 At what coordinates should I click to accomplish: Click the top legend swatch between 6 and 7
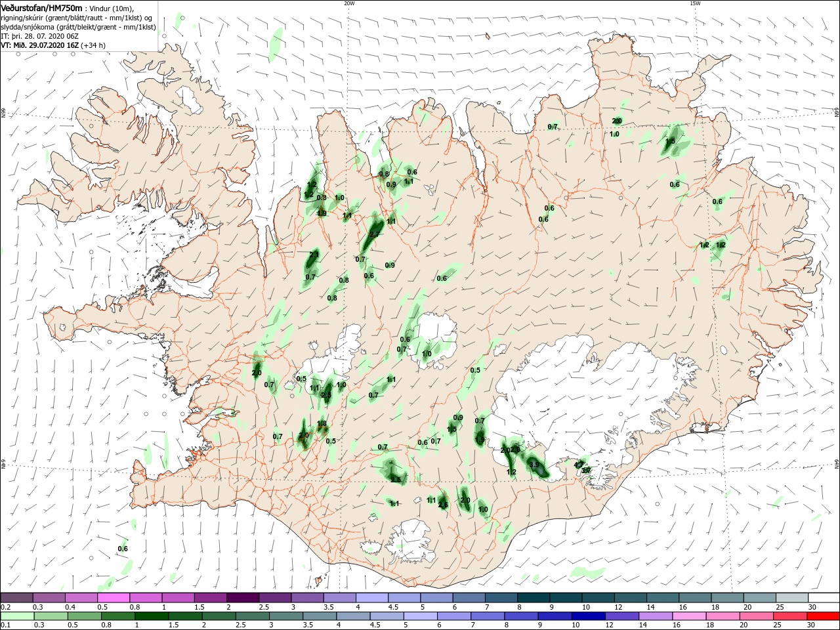coord(469,598)
